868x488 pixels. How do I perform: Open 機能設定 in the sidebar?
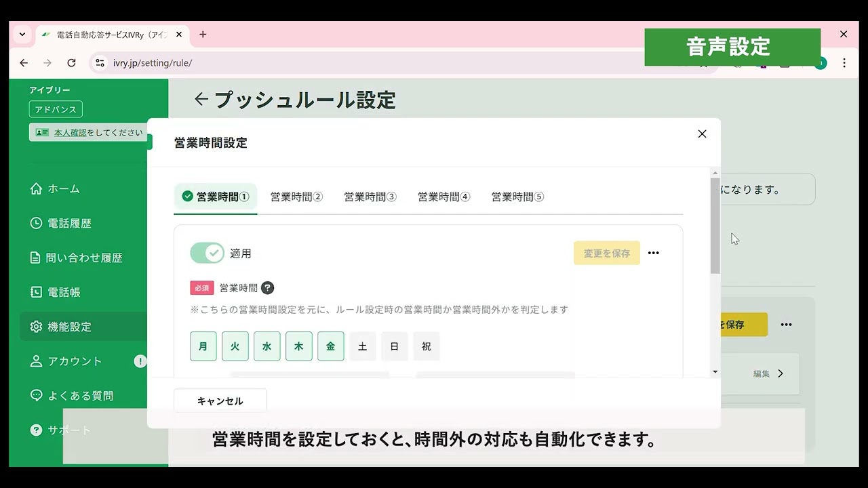pyautogui.click(x=83, y=327)
